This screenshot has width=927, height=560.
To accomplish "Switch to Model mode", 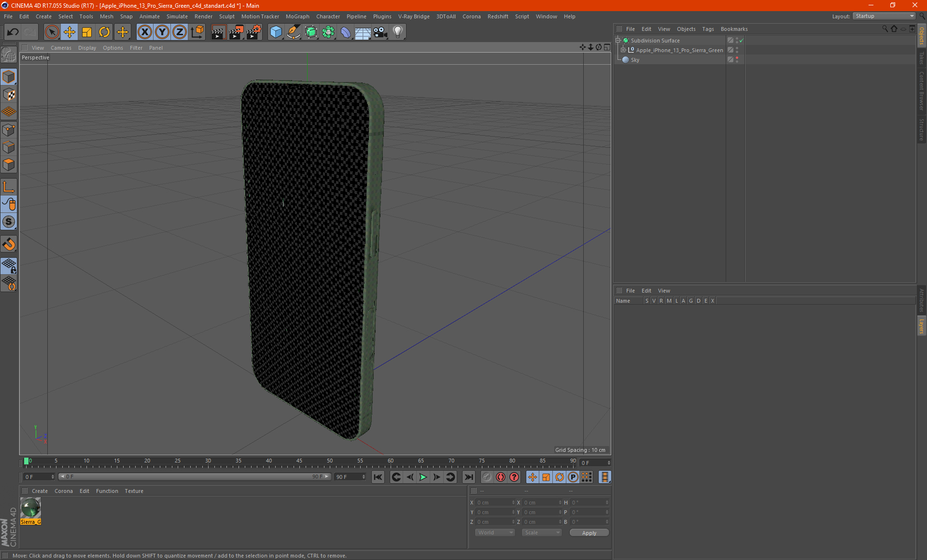I will [9, 77].
